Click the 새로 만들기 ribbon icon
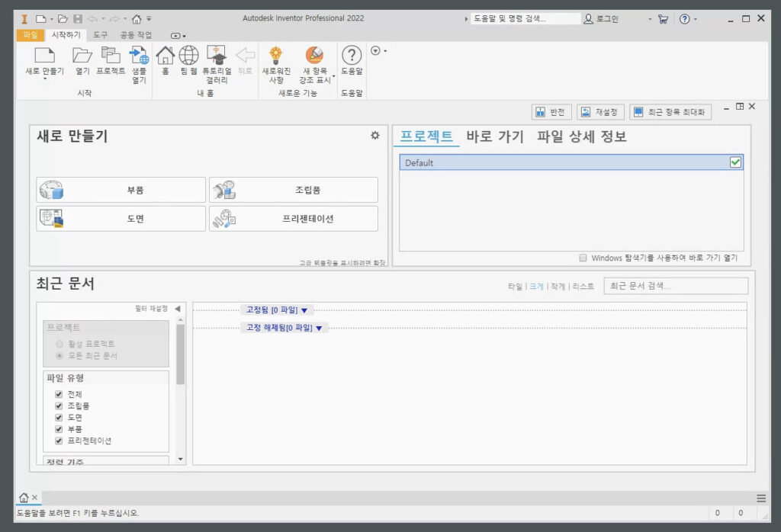The height and width of the screenshot is (532, 781). (x=44, y=55)
